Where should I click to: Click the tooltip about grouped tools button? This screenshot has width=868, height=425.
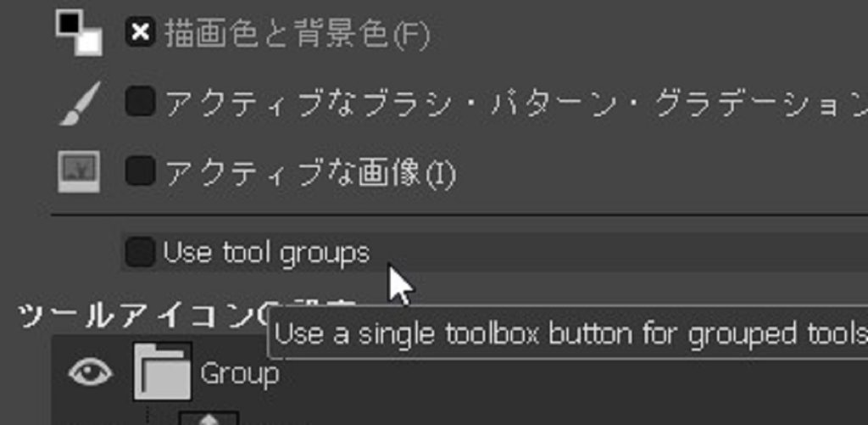570,333
